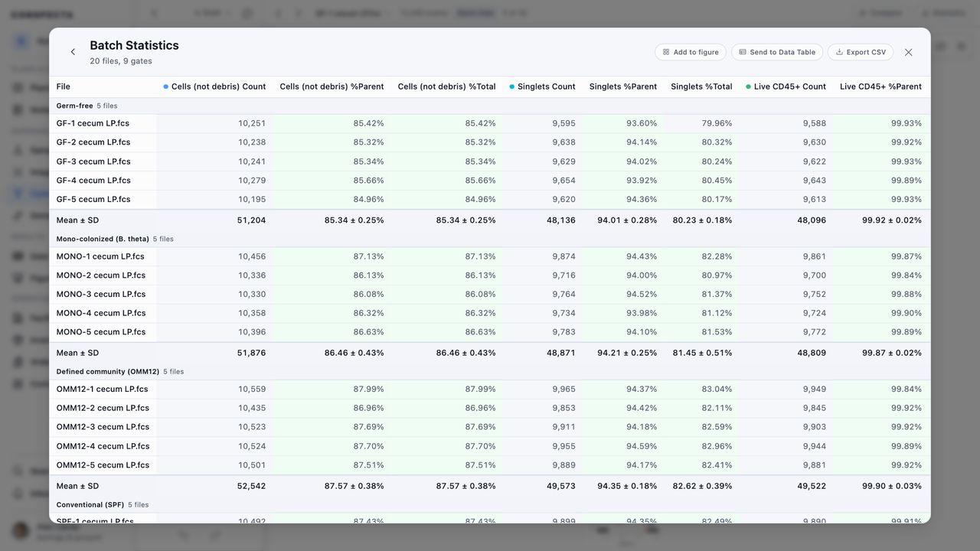980x551 pixels.
Task: Click the 99.87 ± 0.02% Live CD45+ mean
Action: click(x=892, y=353)
